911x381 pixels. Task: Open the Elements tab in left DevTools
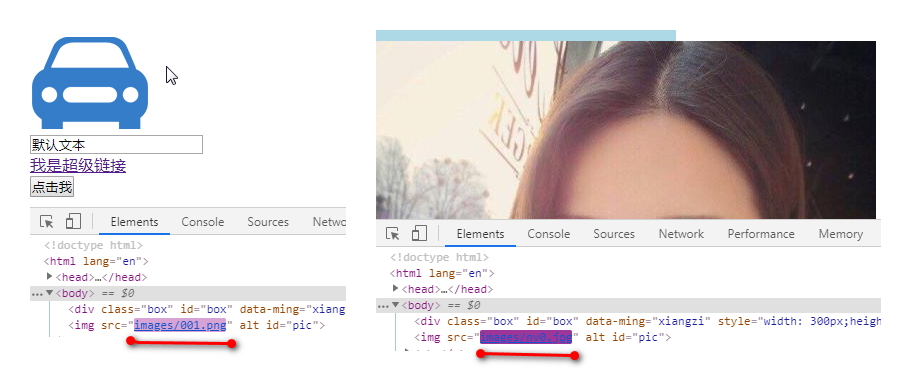pos(134,222)
